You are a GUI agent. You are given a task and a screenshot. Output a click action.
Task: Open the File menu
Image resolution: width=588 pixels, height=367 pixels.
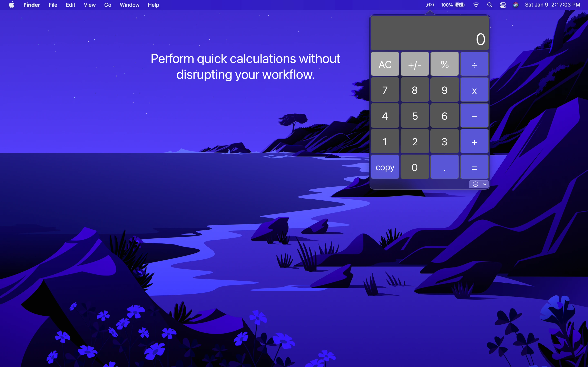(53, 5)
